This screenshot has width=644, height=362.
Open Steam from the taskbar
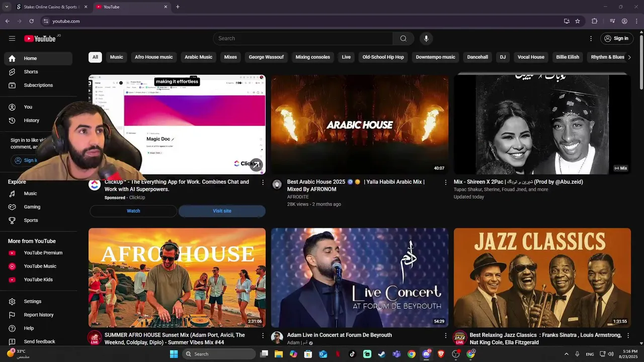(382, 354)
